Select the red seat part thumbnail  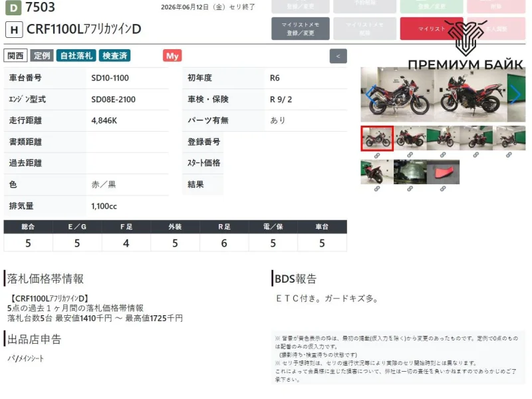[443, 172]
